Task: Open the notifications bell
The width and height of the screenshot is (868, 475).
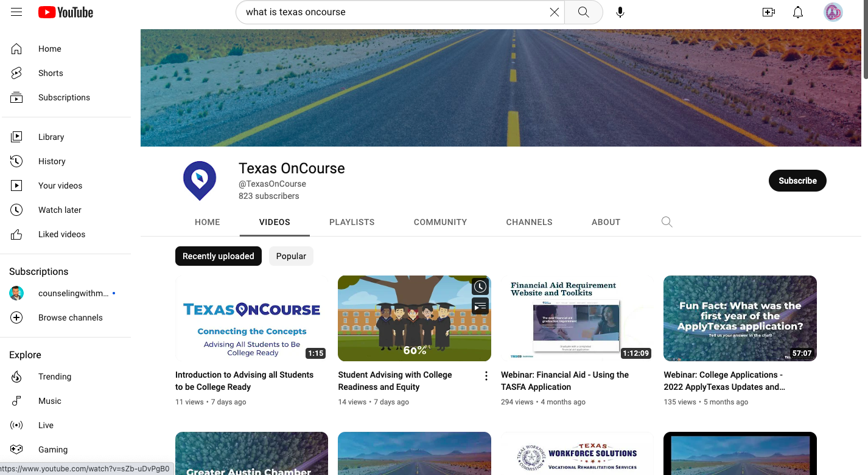Action: [x=798, y=12]
